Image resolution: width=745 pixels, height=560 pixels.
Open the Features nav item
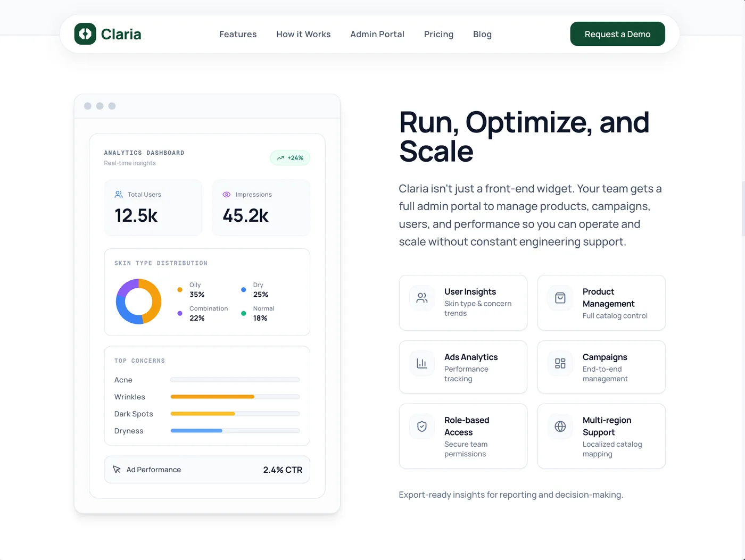(238, 34)
